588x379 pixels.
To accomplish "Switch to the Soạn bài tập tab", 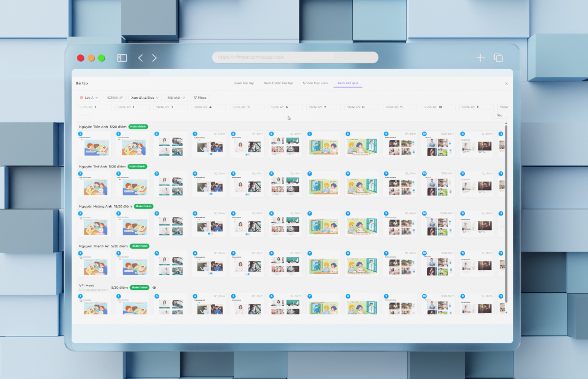I will [x=244, y=83].
